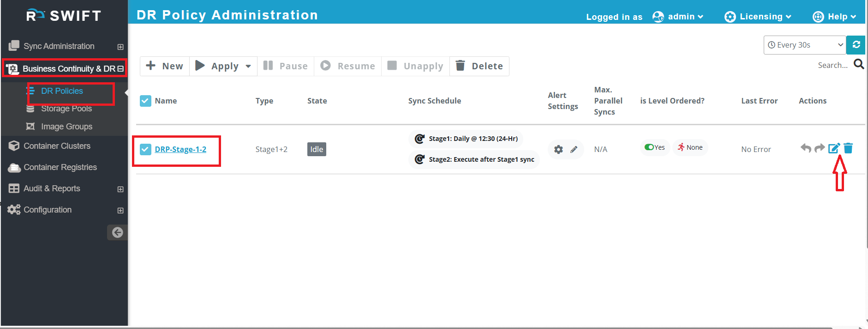
Task: Uncheck DRP-Stage-1-2 row checkbox
Action: click(145, 149)
